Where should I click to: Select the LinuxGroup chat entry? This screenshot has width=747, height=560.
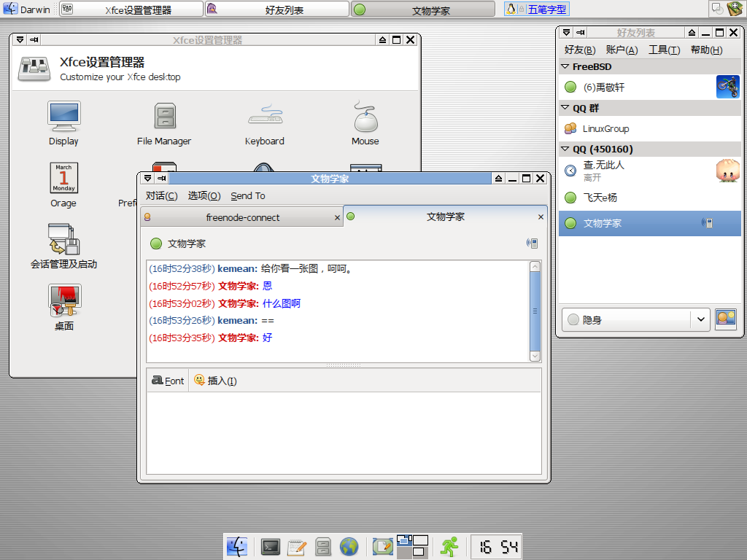(x=650, y=128)
